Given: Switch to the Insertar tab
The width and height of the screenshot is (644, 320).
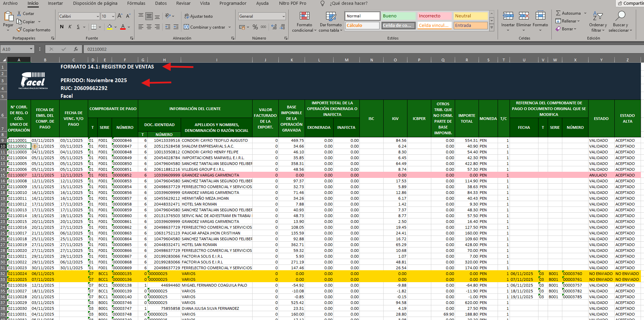Looking at the screenshot, I should (x=55, y=3).
